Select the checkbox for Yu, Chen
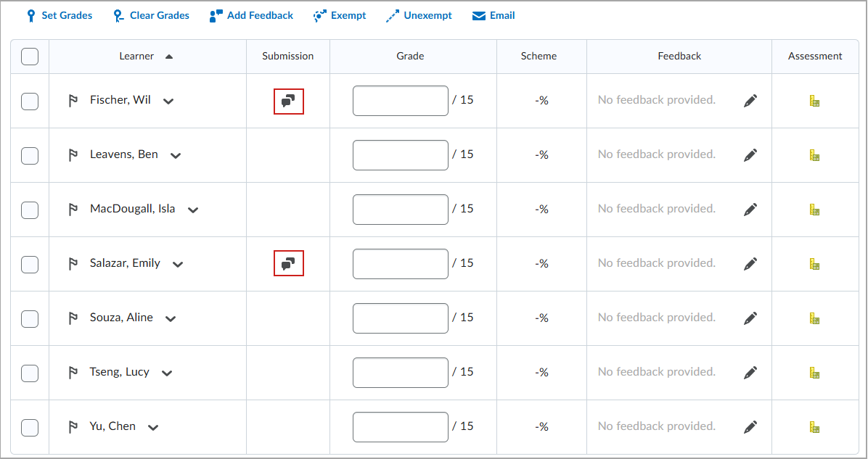Screen dimensions: 868x459 (29, 427)
